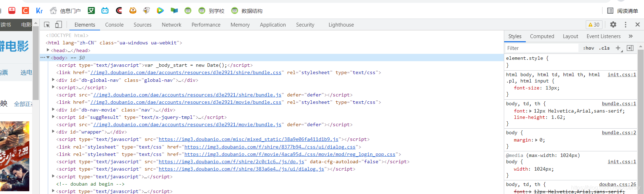Open the bird sketch bookmark icon
This screenshot has height=194, width=644.
146,10
